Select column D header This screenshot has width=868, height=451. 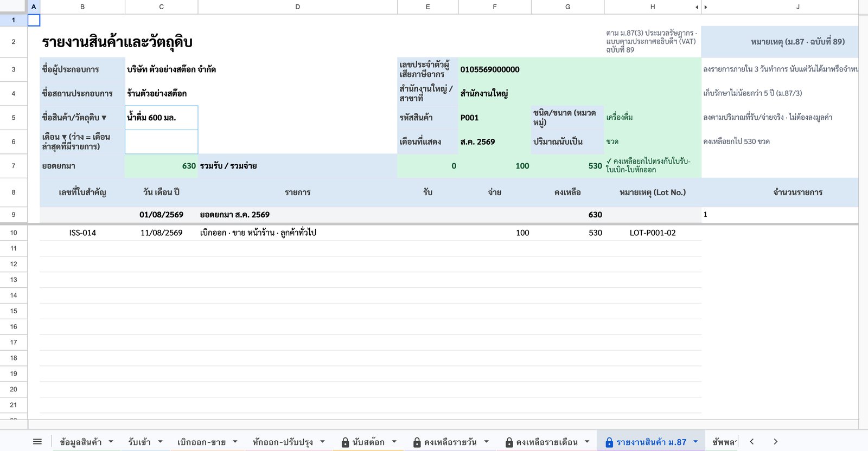point(297,7)
